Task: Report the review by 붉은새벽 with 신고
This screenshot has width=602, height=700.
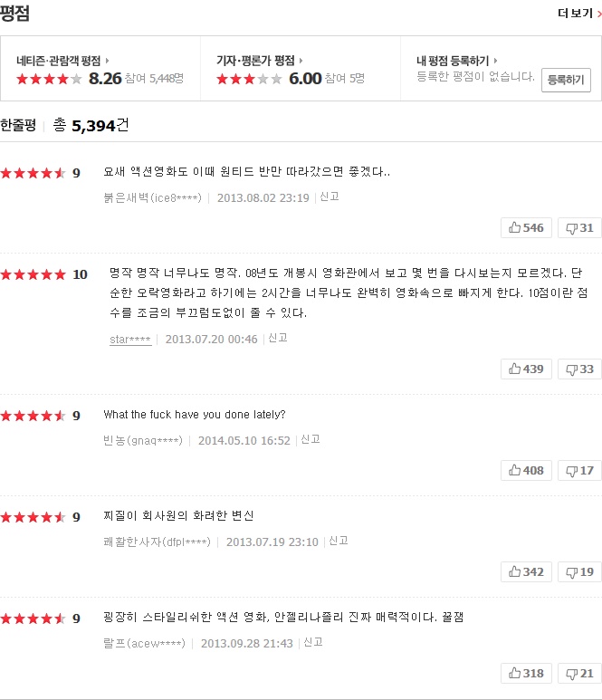Action: click(330, 197)
